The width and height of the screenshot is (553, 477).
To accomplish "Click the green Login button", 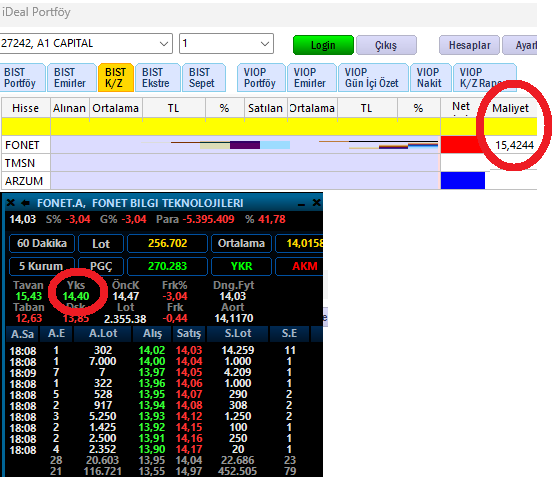I will pos(323,45).
